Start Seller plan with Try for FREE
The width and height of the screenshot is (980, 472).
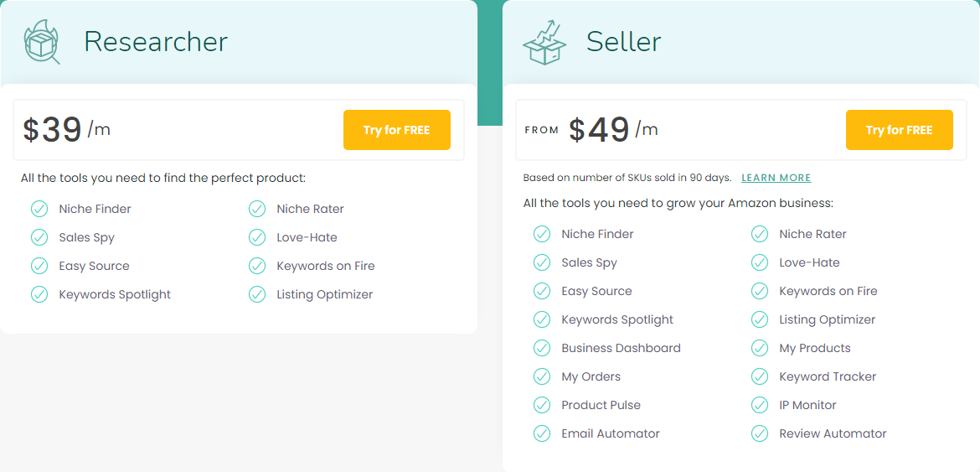click(x=900, y=130)
